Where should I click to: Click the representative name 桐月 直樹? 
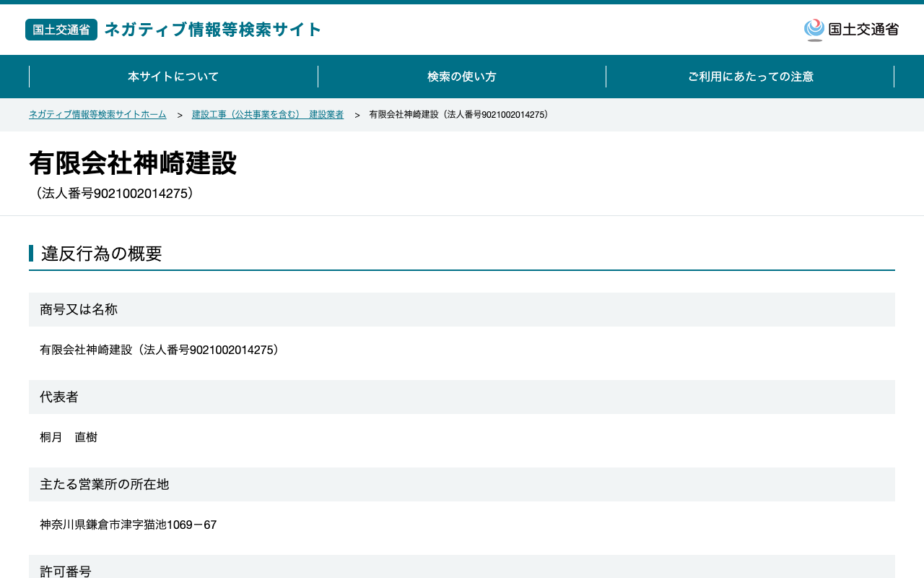coord(69,437)
